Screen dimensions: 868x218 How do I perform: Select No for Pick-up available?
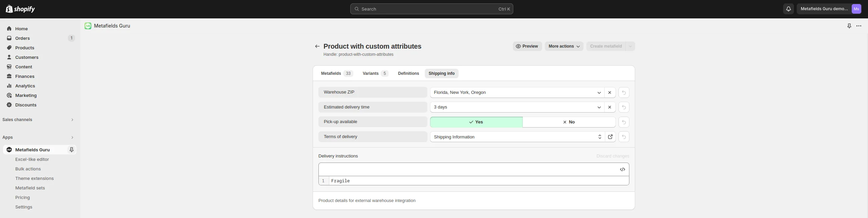pos(569,122)
